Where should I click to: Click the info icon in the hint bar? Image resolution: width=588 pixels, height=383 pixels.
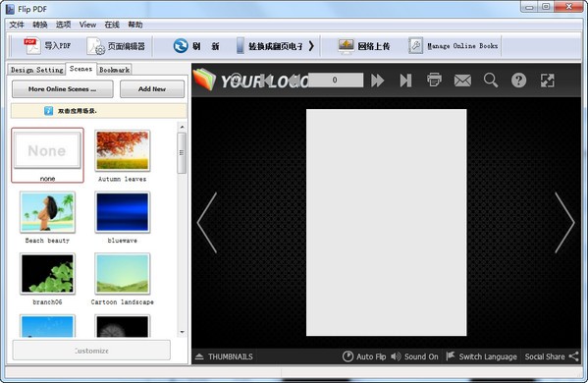click(48, 111)
